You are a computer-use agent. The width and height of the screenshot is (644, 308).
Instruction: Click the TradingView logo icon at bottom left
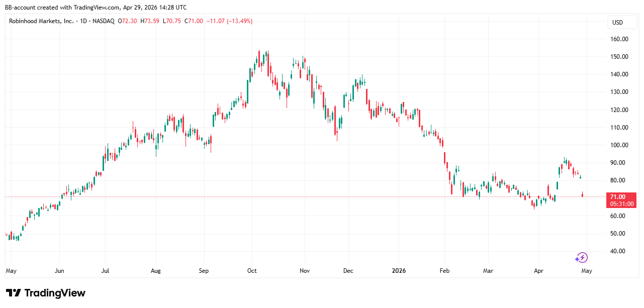coord(14,293)
